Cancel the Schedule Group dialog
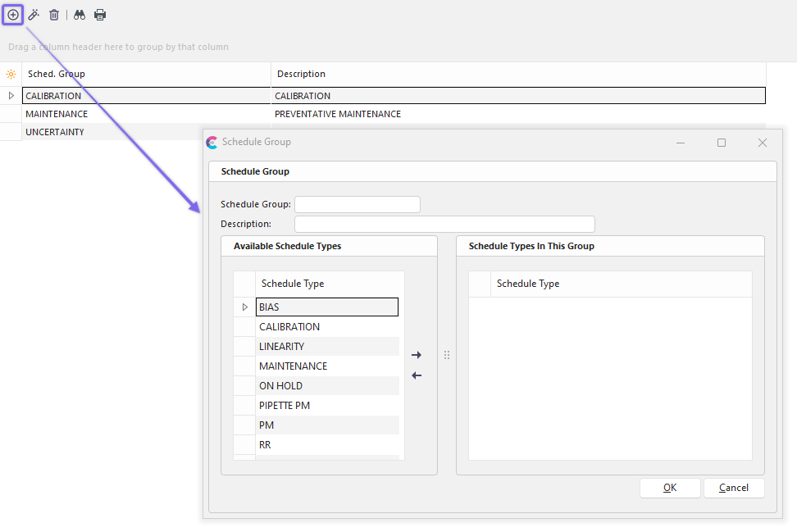797x532 pixels. pyautogui.click(x=733, y=488)
